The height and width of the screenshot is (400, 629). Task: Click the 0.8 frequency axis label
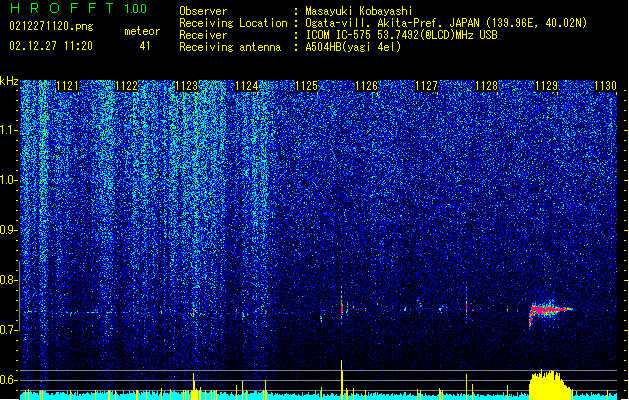(x=8, y=280)
